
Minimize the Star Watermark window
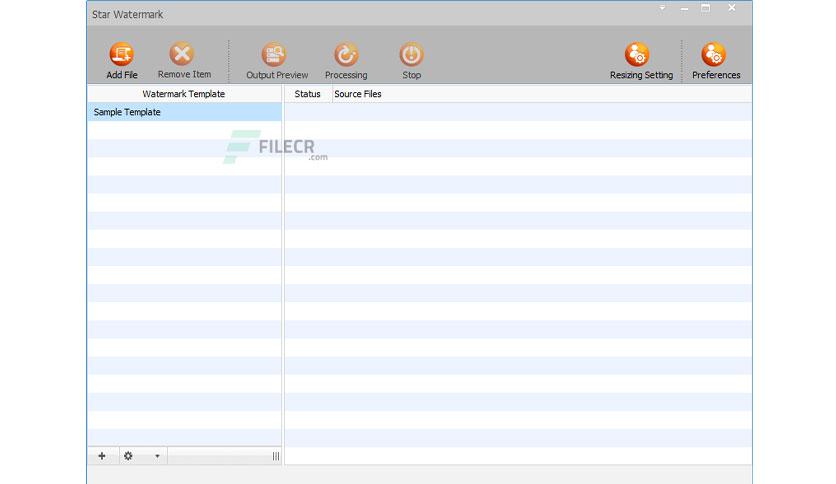[684, 9]
